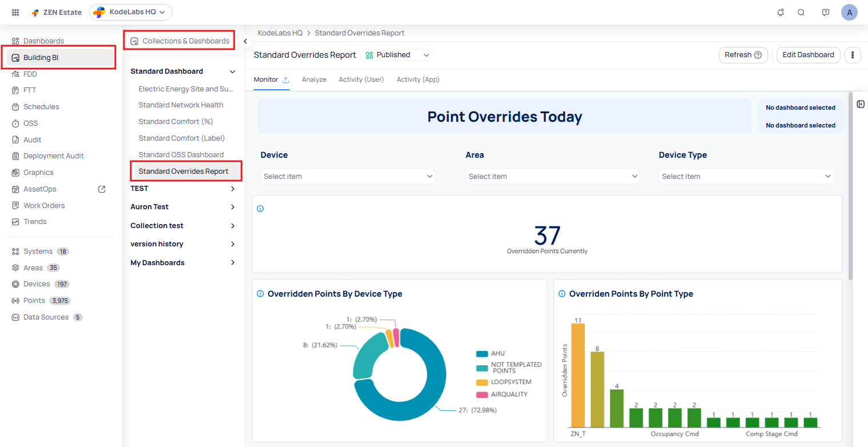Switch to the Analyze tab
Screen dimensions: 868x447
(x=314, y=79)
